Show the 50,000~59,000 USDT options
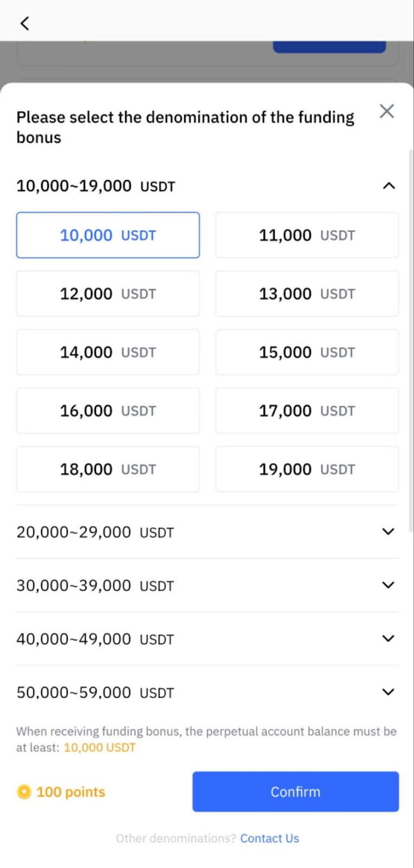Viewport: 414px width, 868px height. (388, 692)
